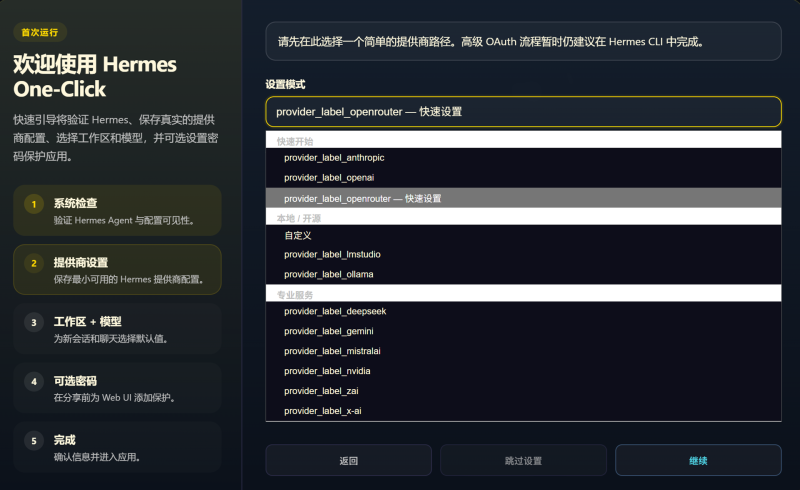
Task: Click the 跳过设置 button
Action: click(523, 460)
